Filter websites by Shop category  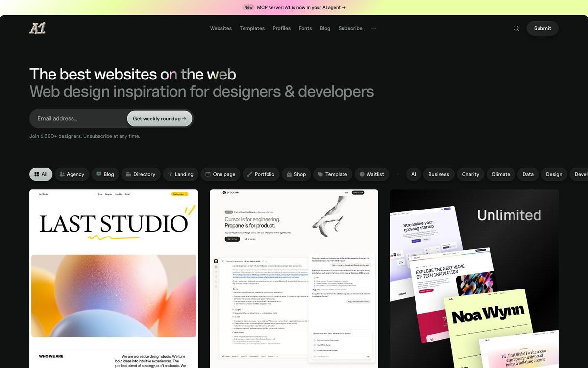pyautogui.click(x=296, y=174)
